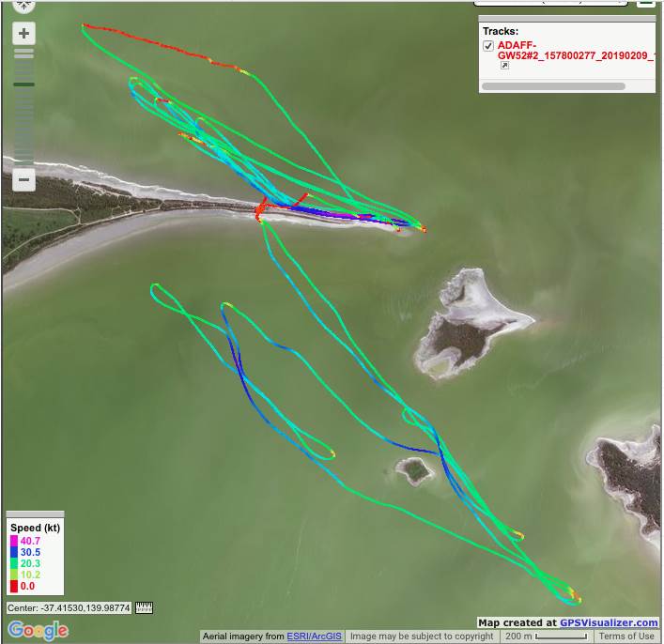Click the ruler measurement icon beside center coordinates
This screenshot has height=644, width=664.
click(x=144, y=608)
